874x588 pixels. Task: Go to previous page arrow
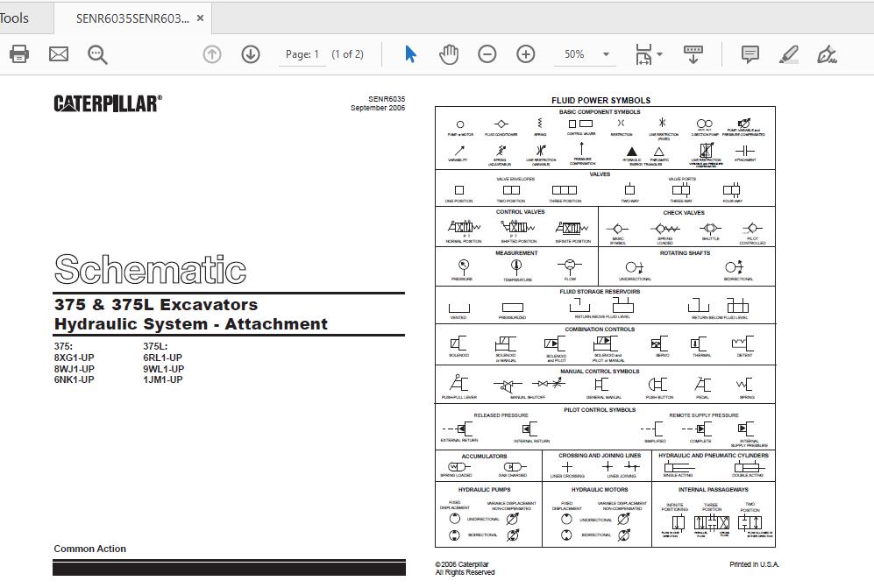(212, 54)
